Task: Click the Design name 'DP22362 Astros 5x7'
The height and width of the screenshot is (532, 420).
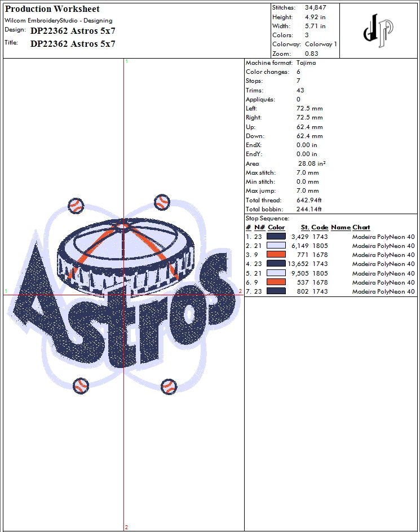Action: (73, 31)
